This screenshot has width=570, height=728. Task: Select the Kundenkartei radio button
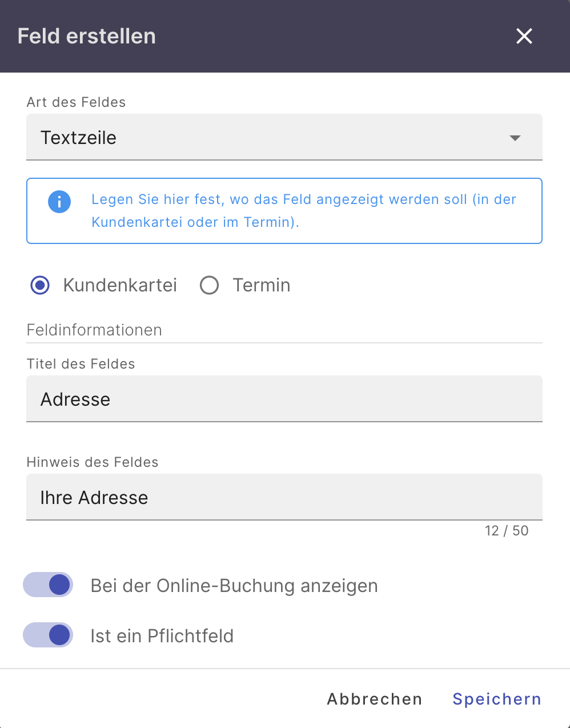tap(39, 285)
